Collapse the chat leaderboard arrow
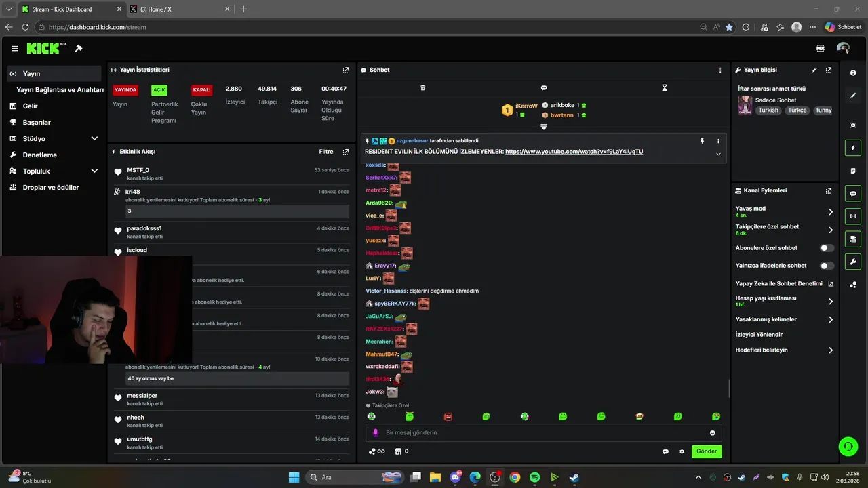 pyautogui.click(x=544, y=127)
